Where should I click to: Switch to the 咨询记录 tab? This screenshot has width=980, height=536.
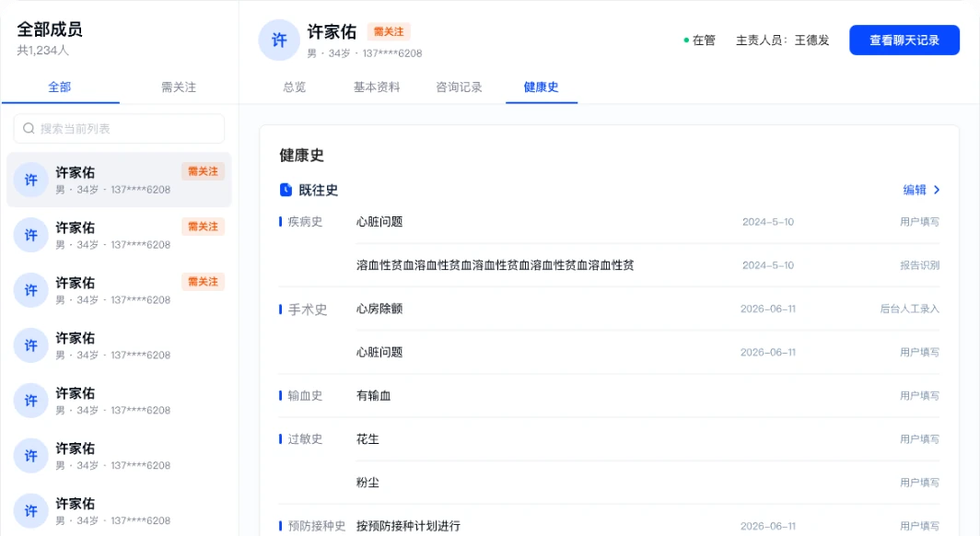pyautogui.click(x=459, y=87)
